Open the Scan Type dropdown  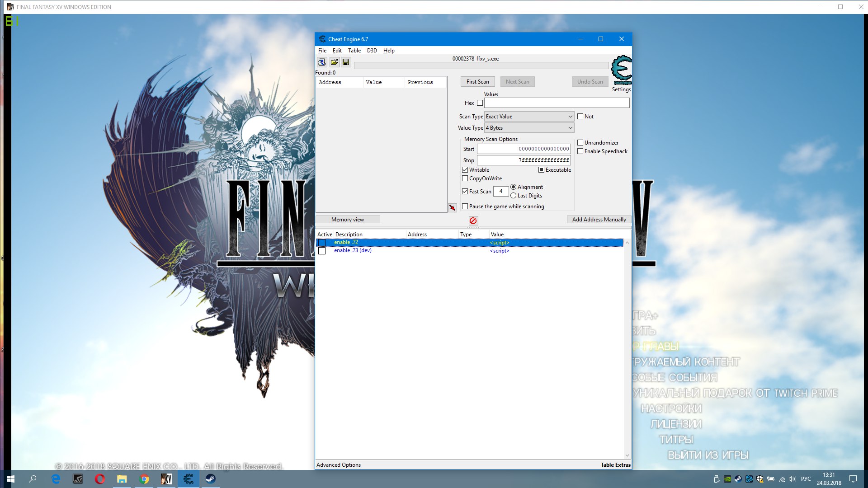[529, 117]
